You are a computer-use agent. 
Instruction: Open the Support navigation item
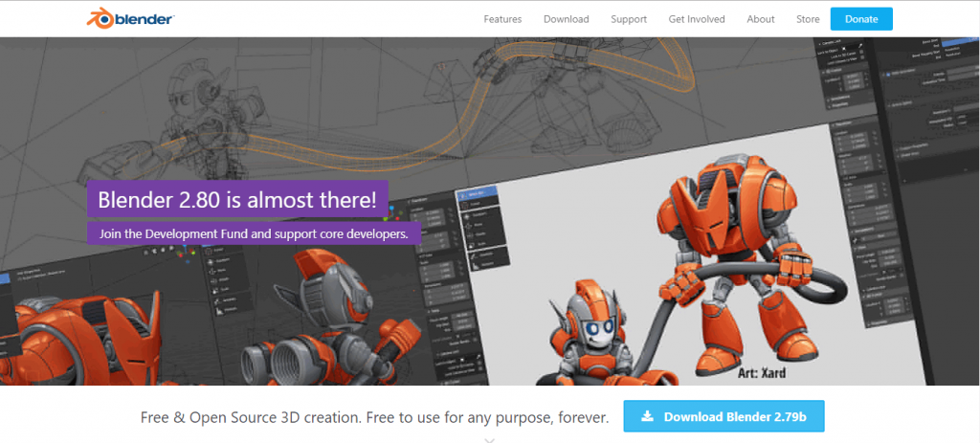pyautogui.click(x=629, y=19)
